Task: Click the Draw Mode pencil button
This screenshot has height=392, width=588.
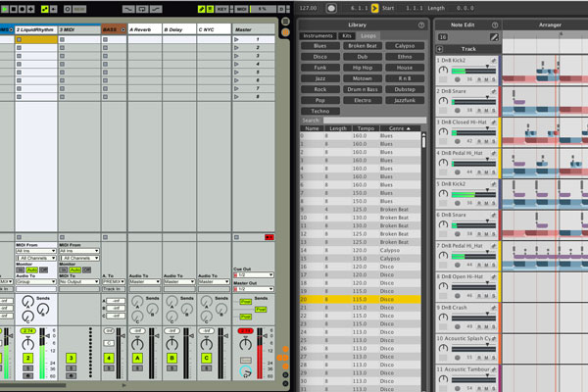Action: pos(201,9)
